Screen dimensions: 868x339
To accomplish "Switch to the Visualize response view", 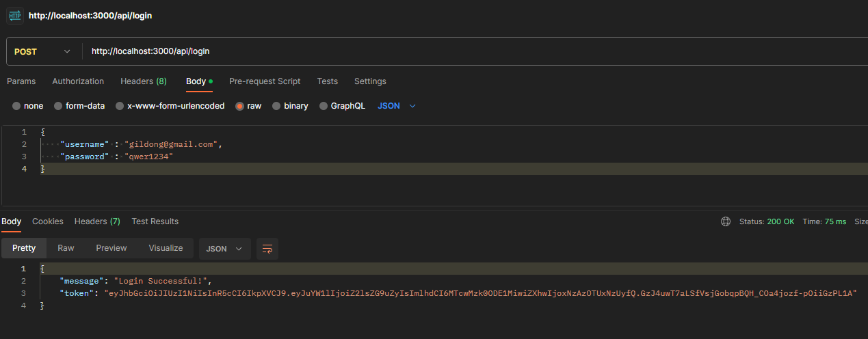I will pos(166,248).
